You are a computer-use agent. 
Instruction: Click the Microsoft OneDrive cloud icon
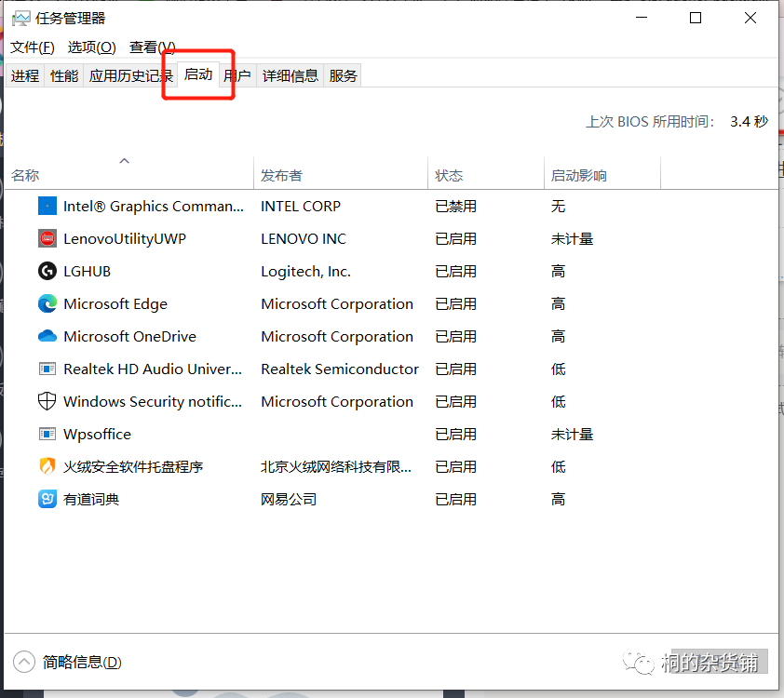[x=47, y=337]
